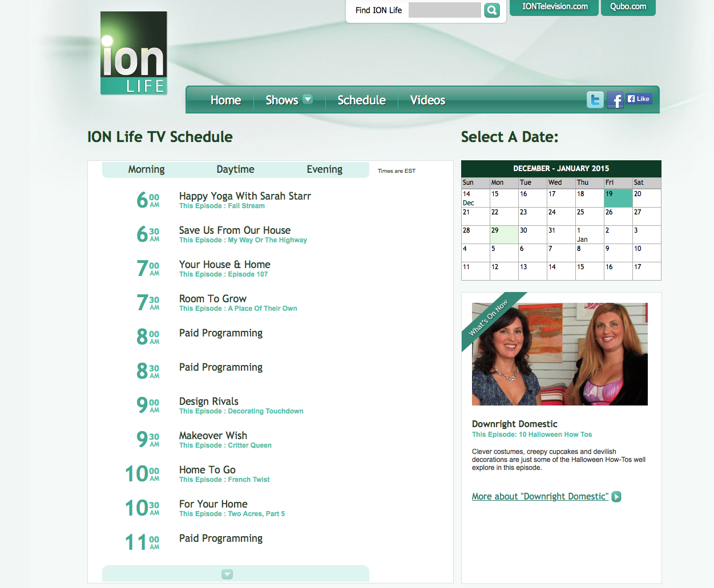Switch to the Evening tab
Screen dimensions: 714x588
pyautogui.click(x=324, y=169)
